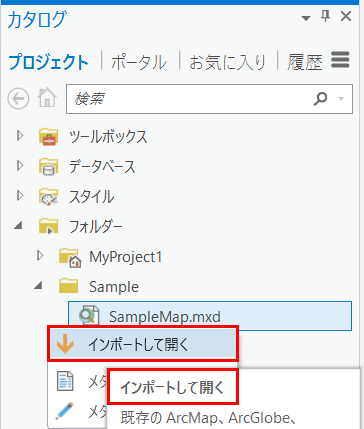Viewport: 364px width, 429px height.
Task: Click the home icon beside search
Action: (47, 98)
